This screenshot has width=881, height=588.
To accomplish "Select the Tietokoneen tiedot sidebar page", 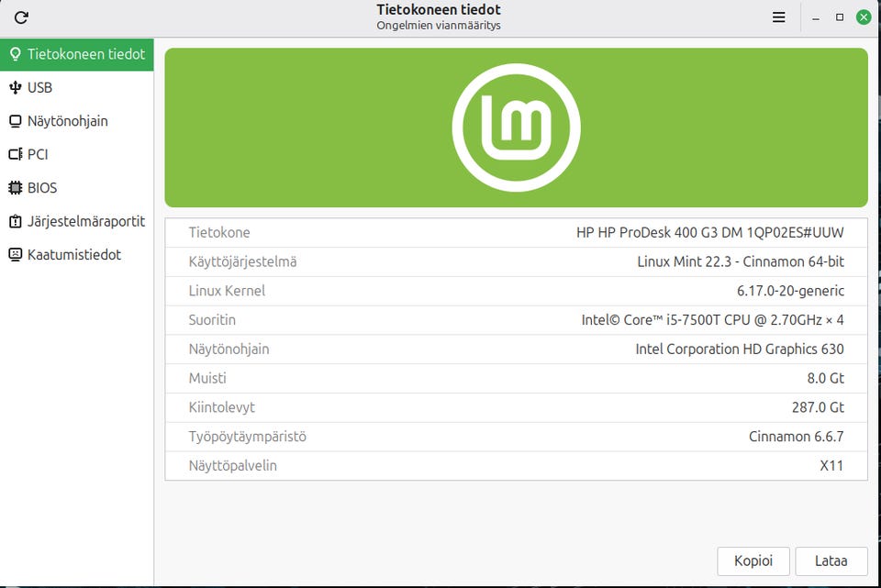I will (x=77, y=54).
